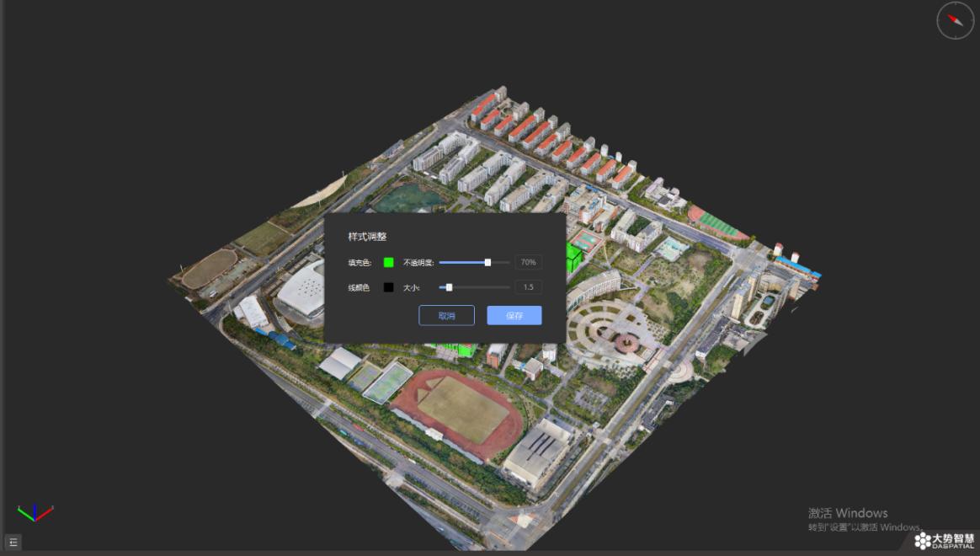Click the middle of the 大小 size track
Viewport: 980px width, 556px height.
click(475, 288)
